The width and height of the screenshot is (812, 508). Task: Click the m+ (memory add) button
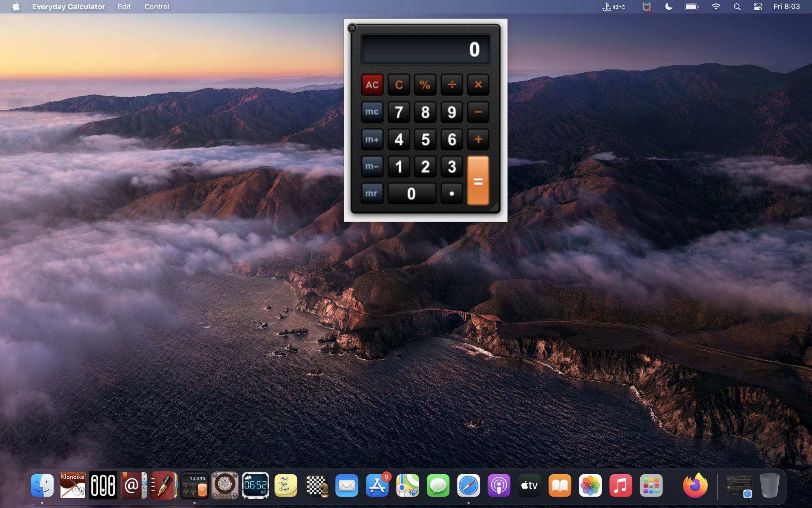[371, 139]
